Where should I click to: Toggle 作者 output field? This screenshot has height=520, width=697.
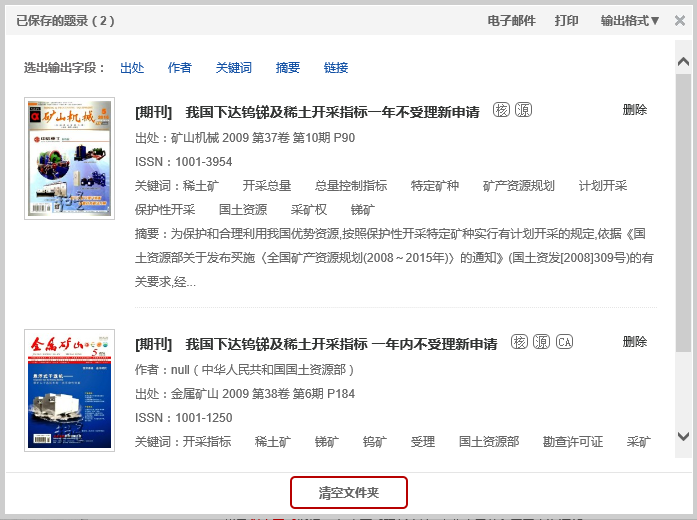(180, 68)
